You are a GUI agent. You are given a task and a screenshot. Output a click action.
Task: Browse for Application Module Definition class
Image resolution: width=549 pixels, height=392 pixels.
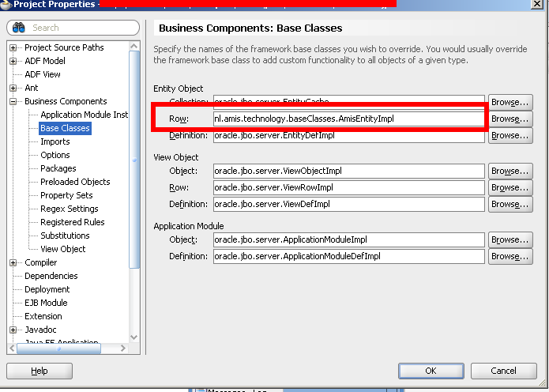510,256
